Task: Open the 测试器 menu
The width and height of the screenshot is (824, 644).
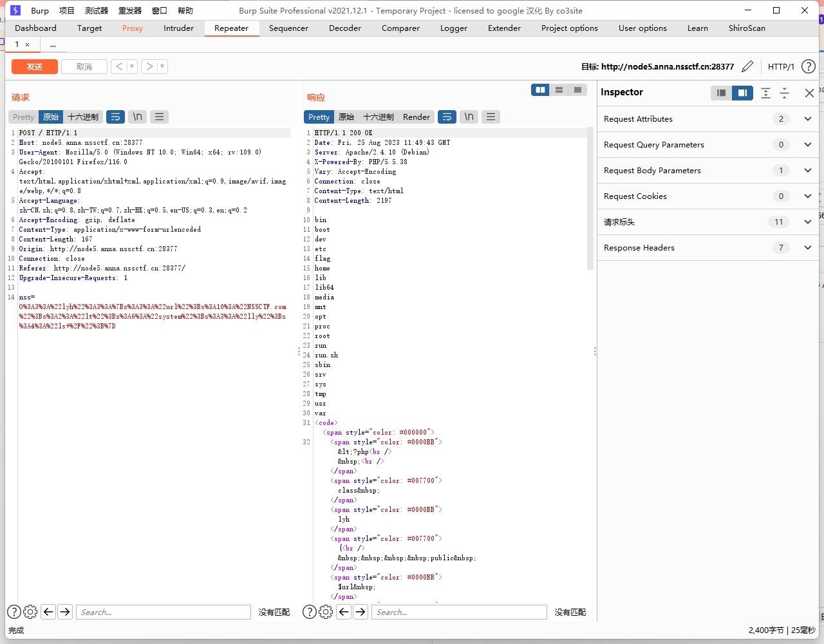Action: click(x=97, y=10)
